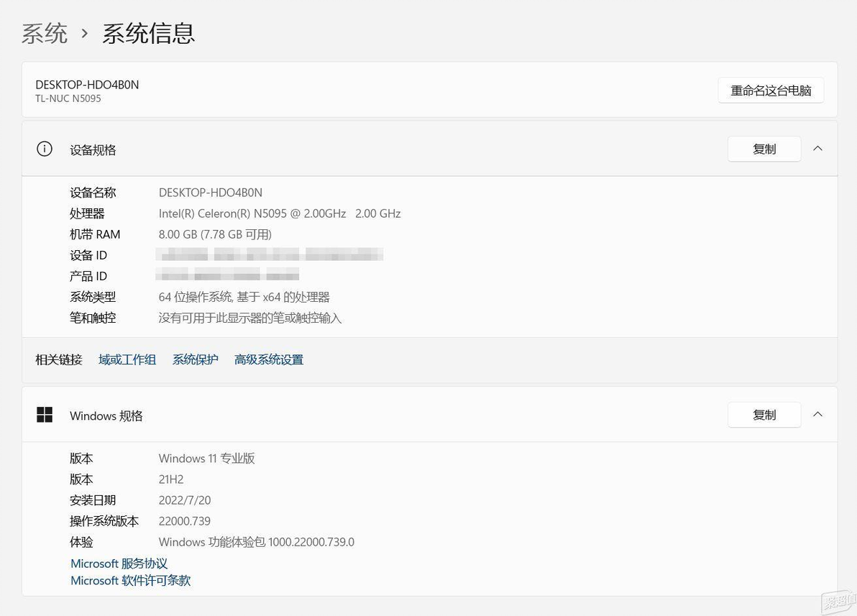Screen dimensions: 857x616
Task: Select the version value 21H2
Action: [171, 479]
